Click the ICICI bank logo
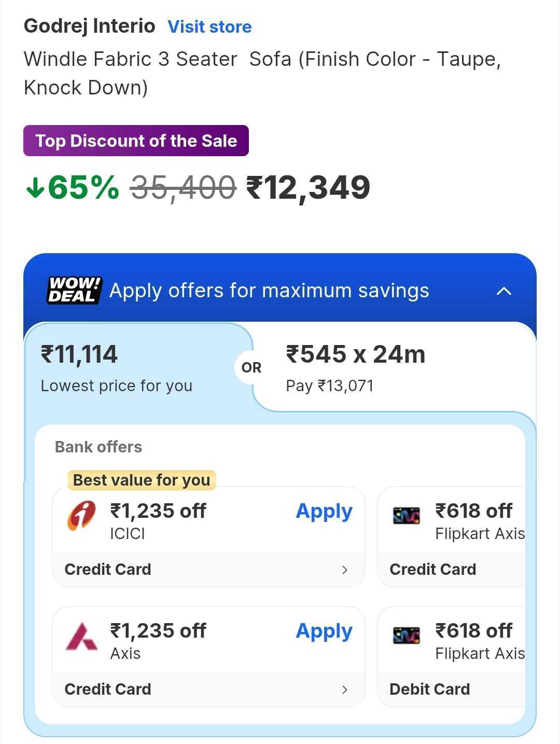 pyautogui.click(x=81, y=516)
